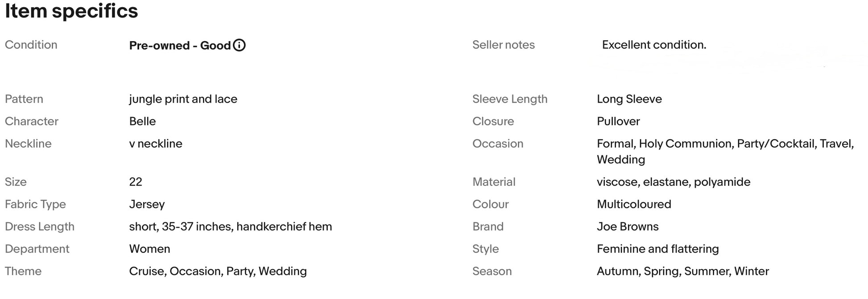This screenshot has height=299, width=868.
Task: Click the jungle print and lace value
Action: [183, 99]
